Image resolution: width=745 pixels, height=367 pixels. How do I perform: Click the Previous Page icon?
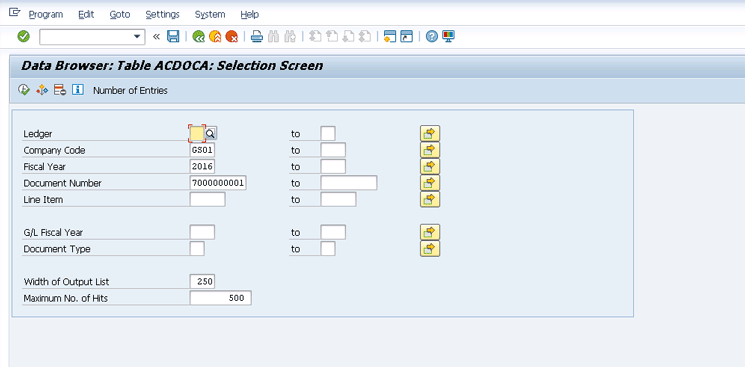pos(332,37)
